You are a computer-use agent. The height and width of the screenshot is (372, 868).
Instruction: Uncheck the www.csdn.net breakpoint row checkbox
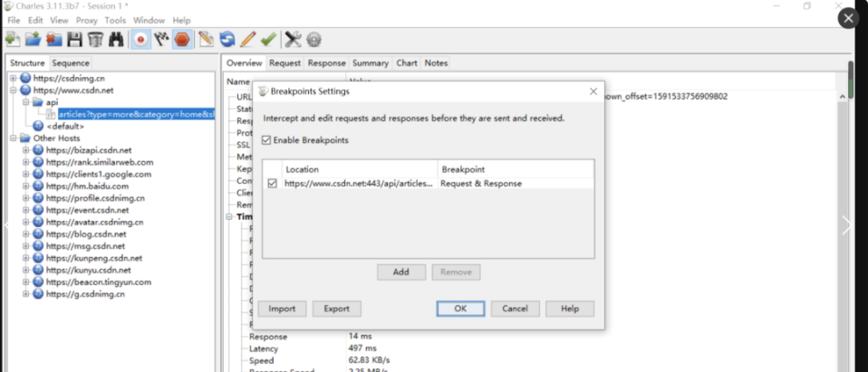272,184
